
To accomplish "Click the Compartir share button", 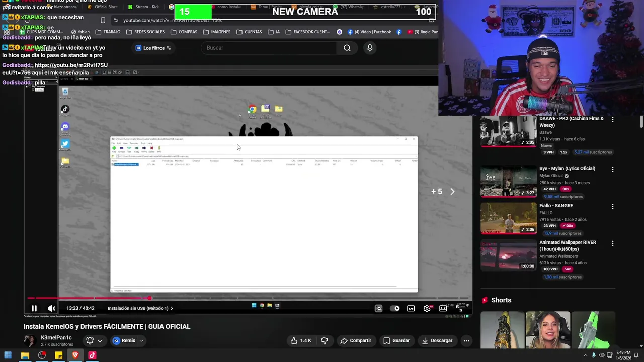I will tap(356, 341).
